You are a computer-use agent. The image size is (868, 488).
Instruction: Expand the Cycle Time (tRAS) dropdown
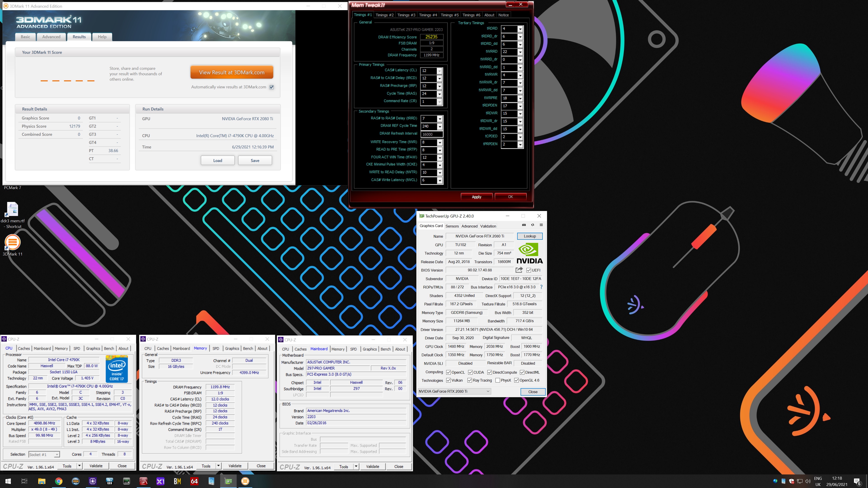(439, 94)
